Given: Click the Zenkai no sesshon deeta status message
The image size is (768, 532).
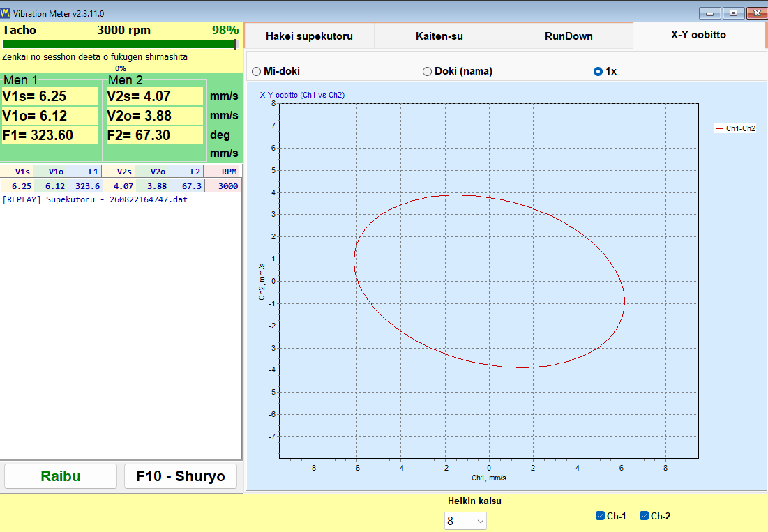Looking at the screenshot, I should [95, 56].
